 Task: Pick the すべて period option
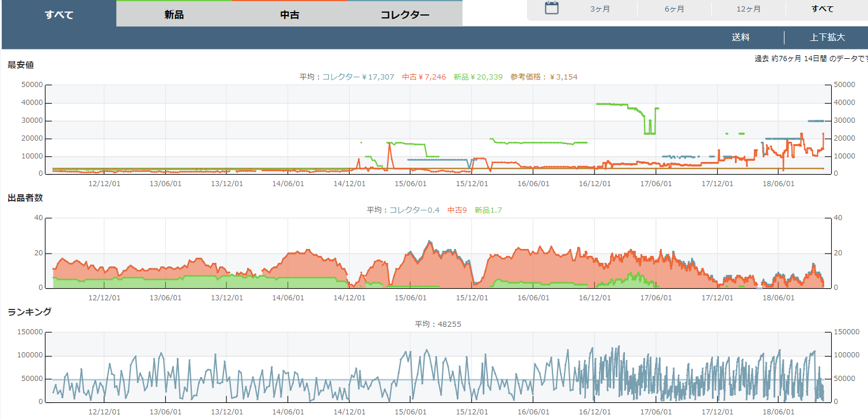tap(822, 9)
